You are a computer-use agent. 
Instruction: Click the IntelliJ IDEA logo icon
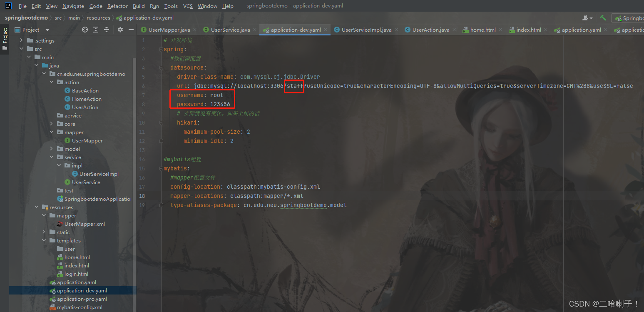tap(9, 6)
